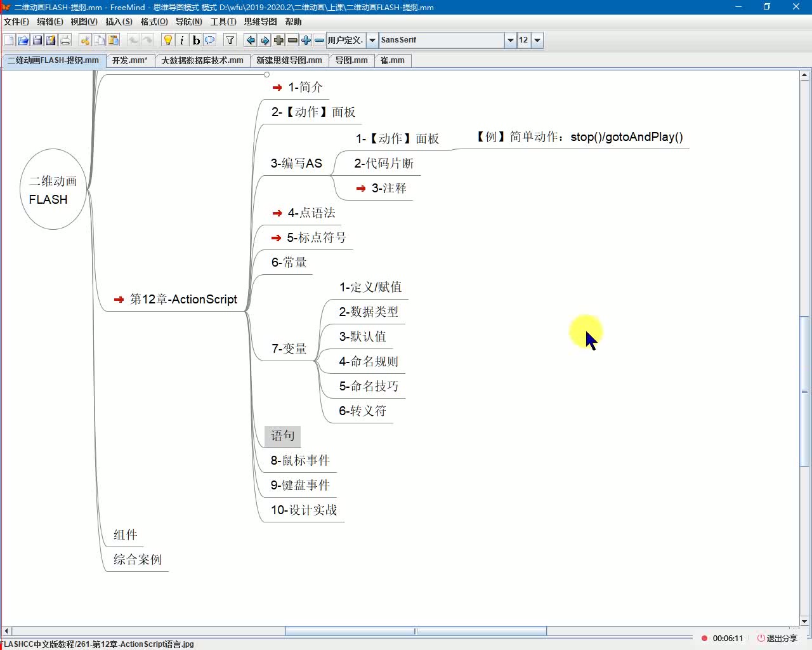Click the Undo arrow icon

133,40
